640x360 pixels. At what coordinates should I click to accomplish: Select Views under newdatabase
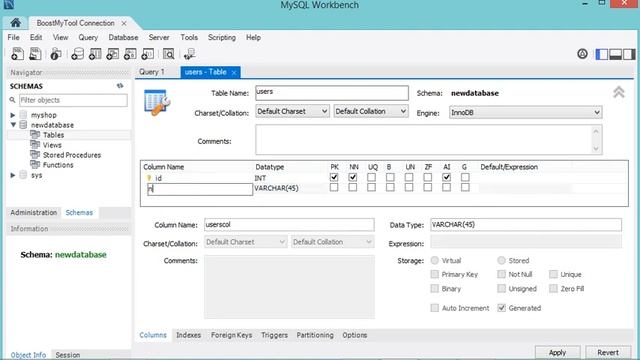click(x=52, y=145)
